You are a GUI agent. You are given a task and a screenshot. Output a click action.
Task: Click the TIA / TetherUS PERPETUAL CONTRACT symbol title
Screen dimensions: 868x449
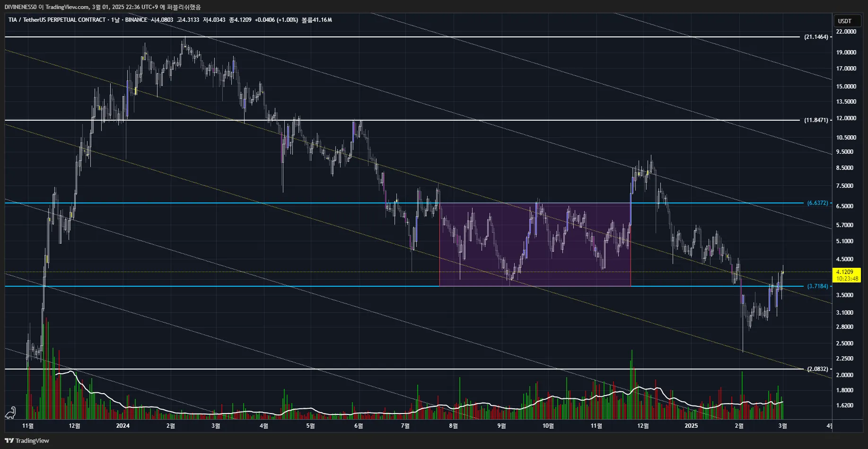[57, 20]
